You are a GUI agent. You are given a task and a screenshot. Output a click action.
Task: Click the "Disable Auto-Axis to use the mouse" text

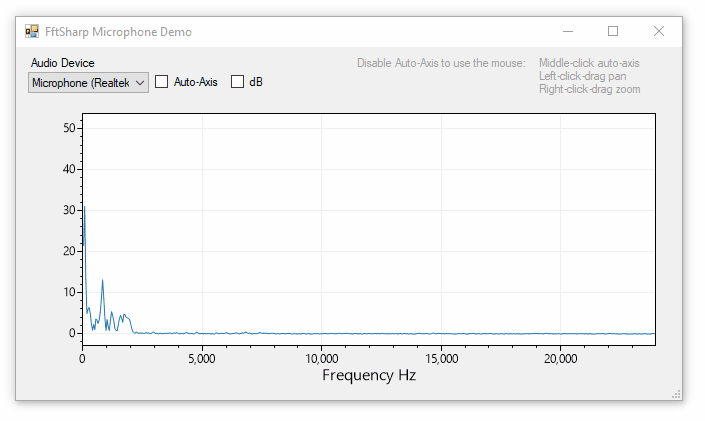click(440, 63)
